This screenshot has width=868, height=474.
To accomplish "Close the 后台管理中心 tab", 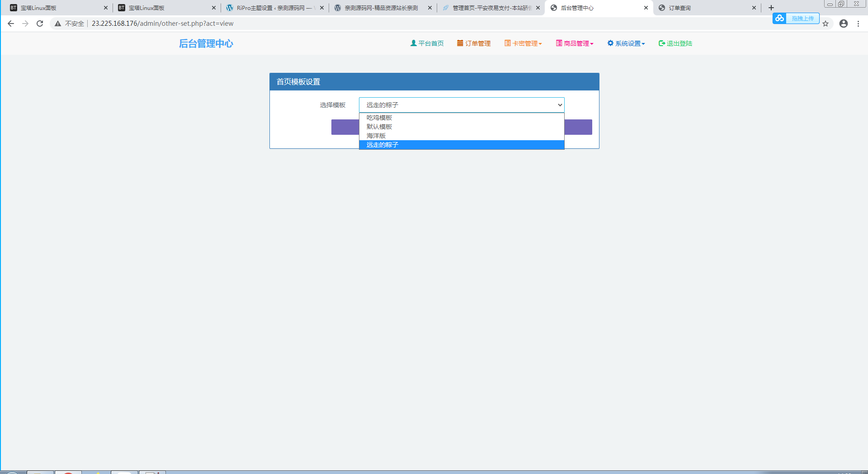I will click(646, 8).
